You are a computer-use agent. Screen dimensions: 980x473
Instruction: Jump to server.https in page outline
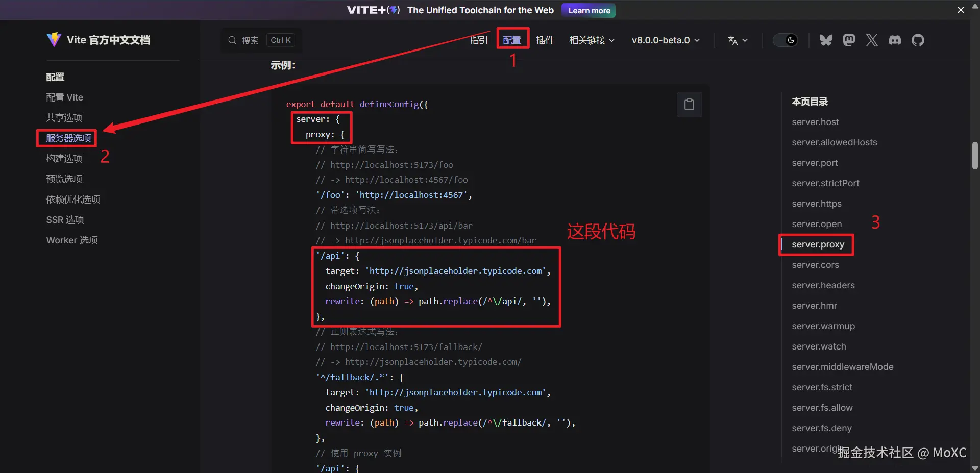(x=817, y=204)
